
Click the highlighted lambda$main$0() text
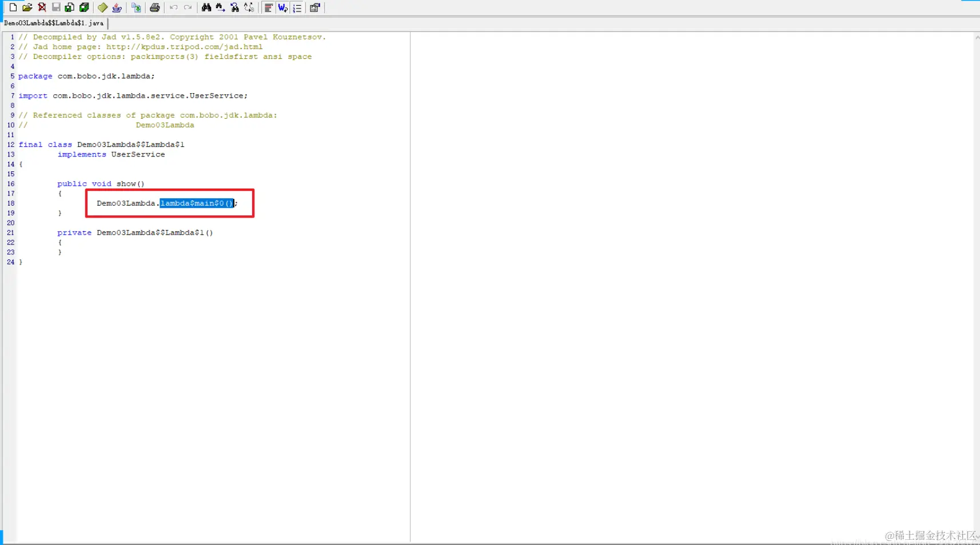pyautogui.click(x=197, y=203)
